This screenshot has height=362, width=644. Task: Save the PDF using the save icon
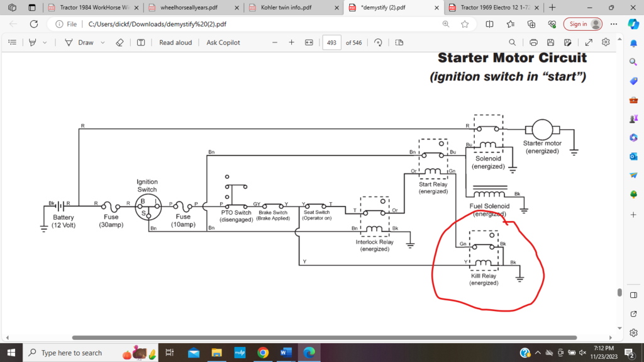(550, 42)
